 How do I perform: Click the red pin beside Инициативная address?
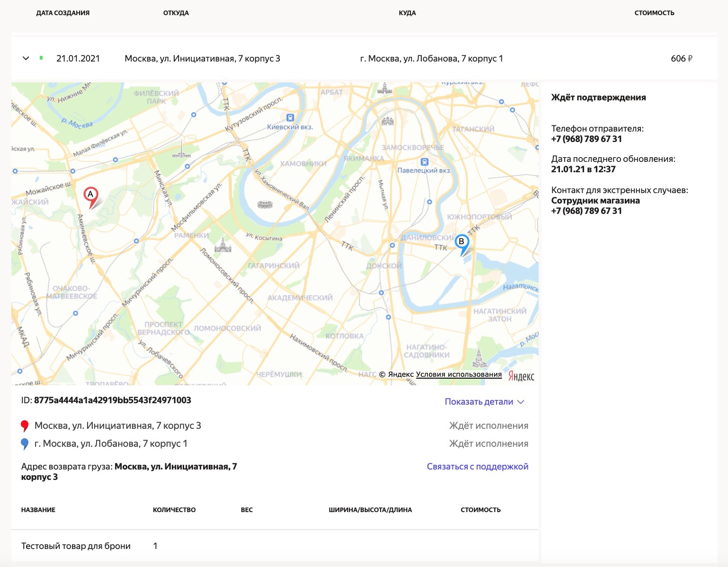(x=25, y=426)
